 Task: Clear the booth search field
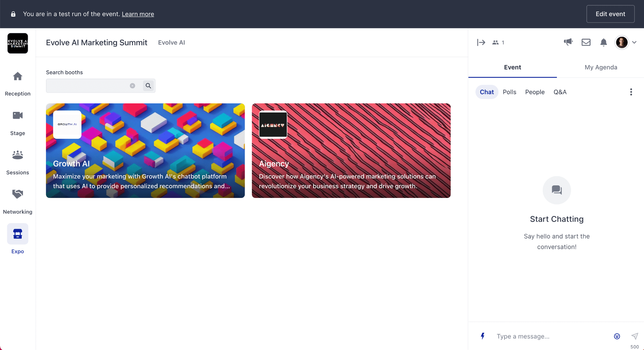(132, 86)
